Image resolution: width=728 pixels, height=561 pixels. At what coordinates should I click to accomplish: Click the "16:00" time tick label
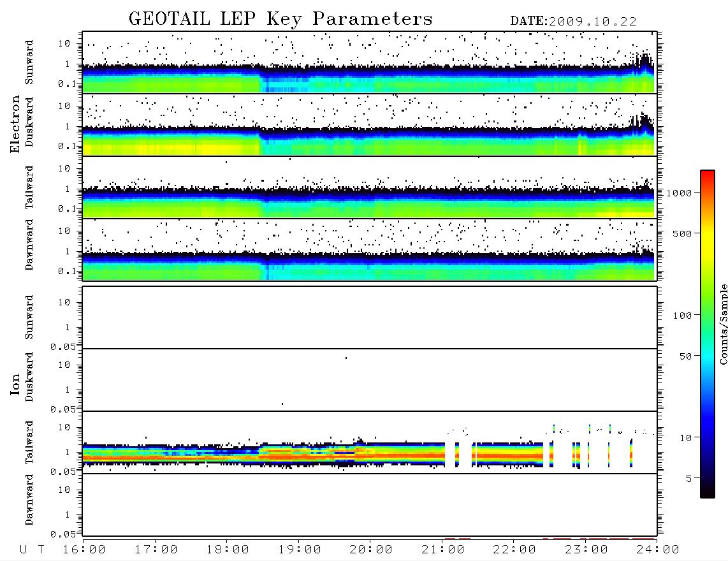[84, 550]
